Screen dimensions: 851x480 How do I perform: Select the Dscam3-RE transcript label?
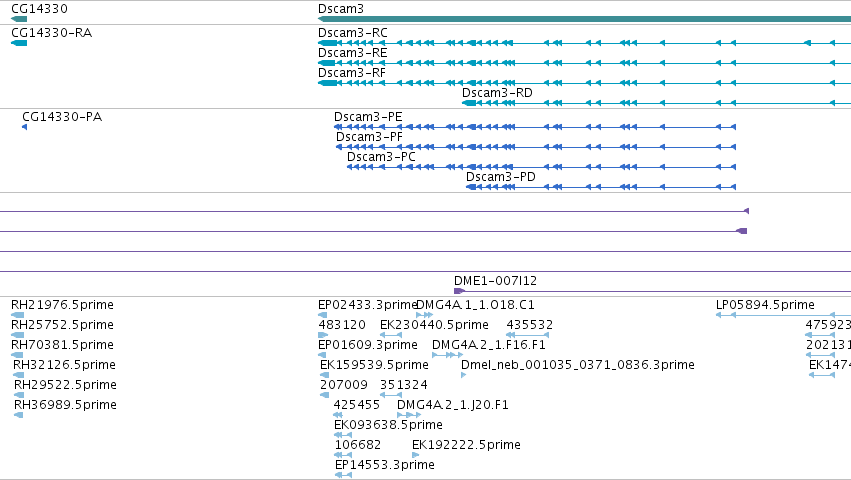coord(353,53)
